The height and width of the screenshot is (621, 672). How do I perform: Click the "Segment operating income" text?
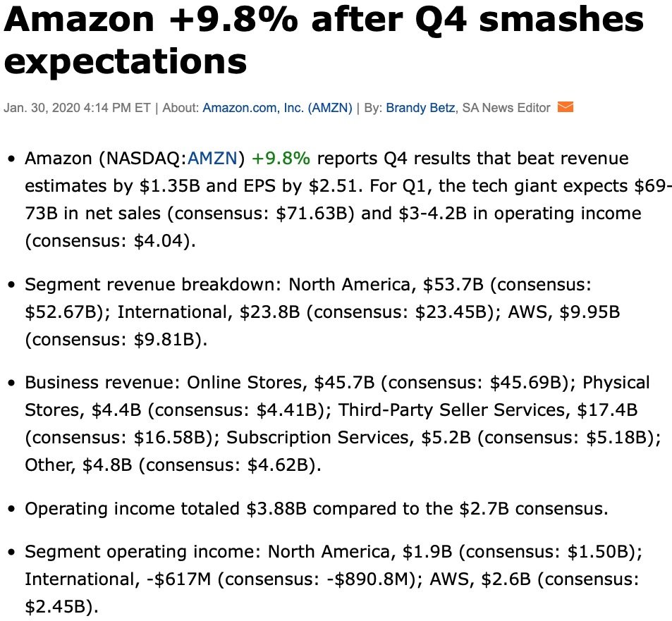142,552
